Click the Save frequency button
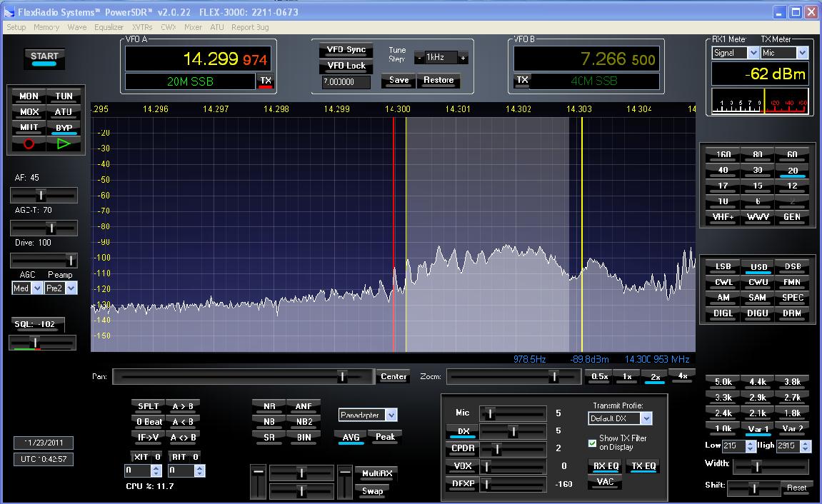The image size is (822, 504). tap(399, 80)
